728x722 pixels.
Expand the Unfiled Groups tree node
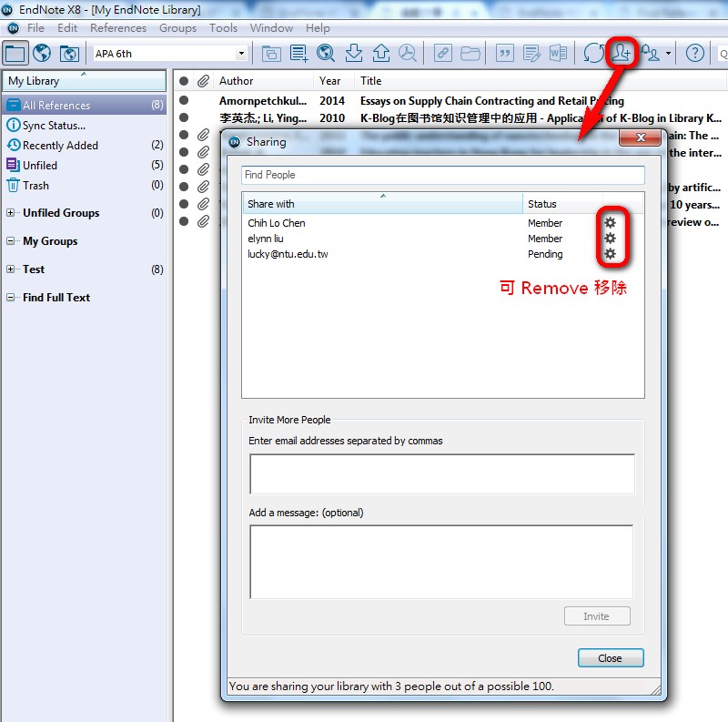(10, 213)
